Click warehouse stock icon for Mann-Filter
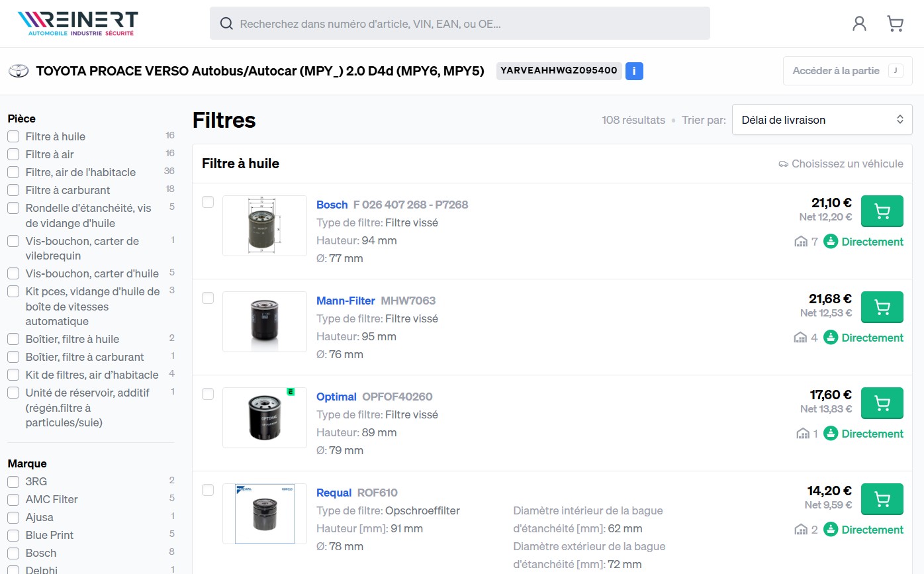924x574 pixels. pos(801,338)
